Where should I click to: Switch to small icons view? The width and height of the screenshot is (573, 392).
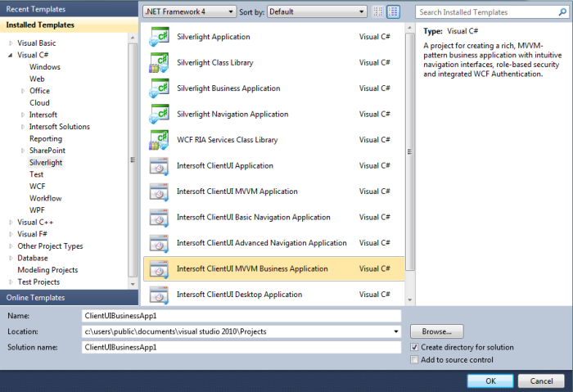[x=378, y=11]
